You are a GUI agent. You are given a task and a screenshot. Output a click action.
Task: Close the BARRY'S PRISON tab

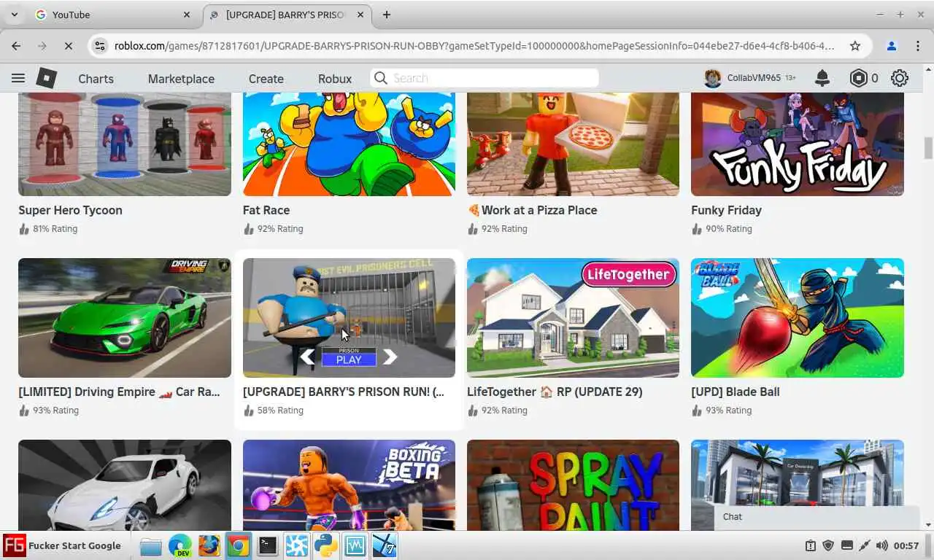point(360,15)
